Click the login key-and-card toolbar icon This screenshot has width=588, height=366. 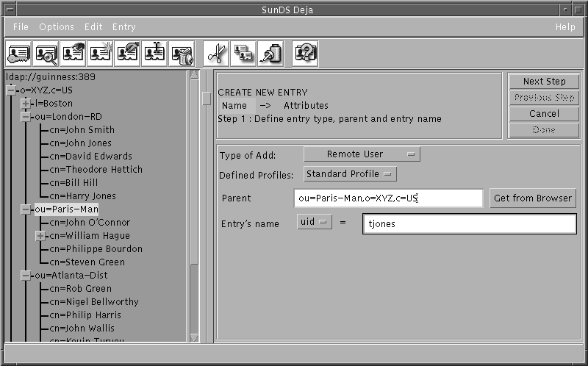point(18,54)
